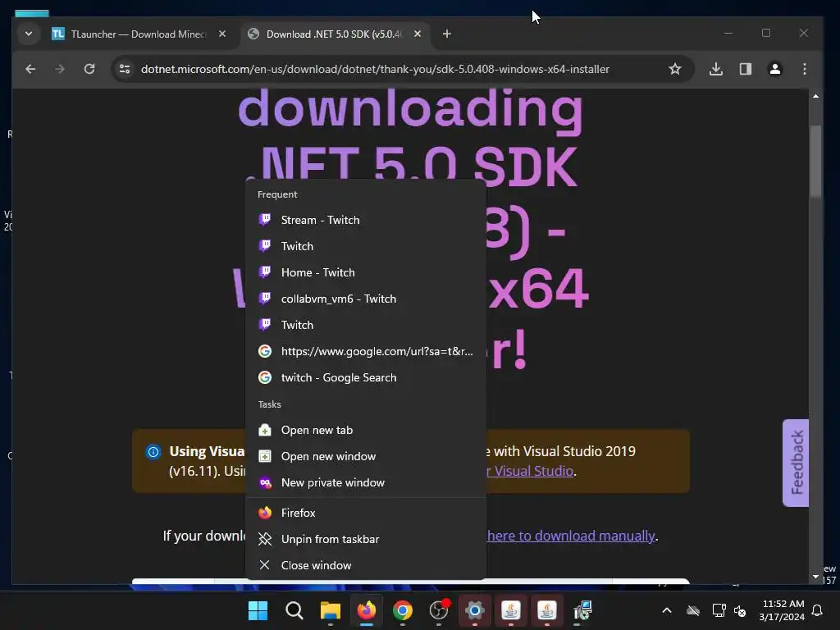This screenshot has height=630, width=840.
Task: Show hidden tray icons chevron
Action: (666, 610)
